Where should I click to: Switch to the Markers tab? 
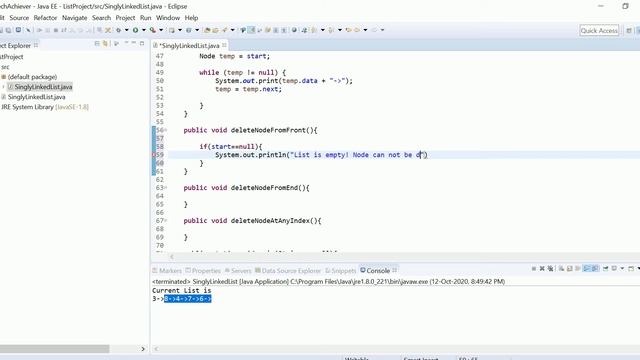[167, 271]
